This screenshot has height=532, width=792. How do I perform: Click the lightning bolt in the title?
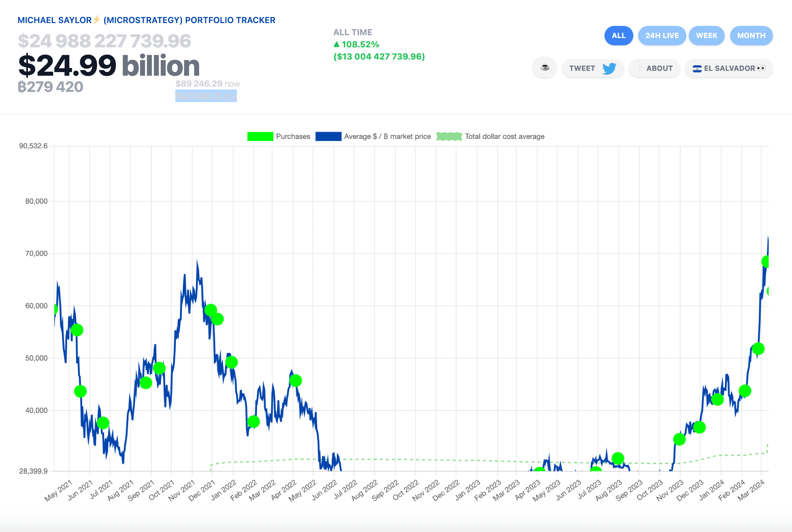click(x=96, y=20)
